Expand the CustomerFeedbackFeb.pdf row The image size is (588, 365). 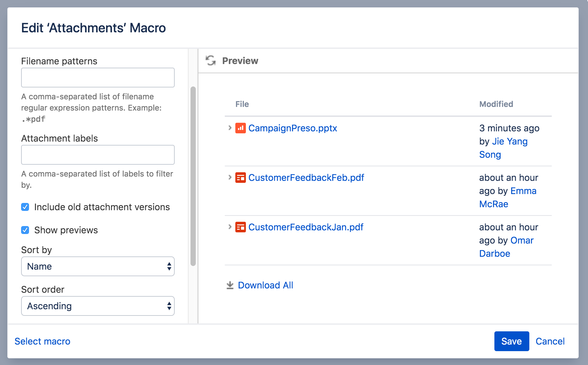[230, 177]
